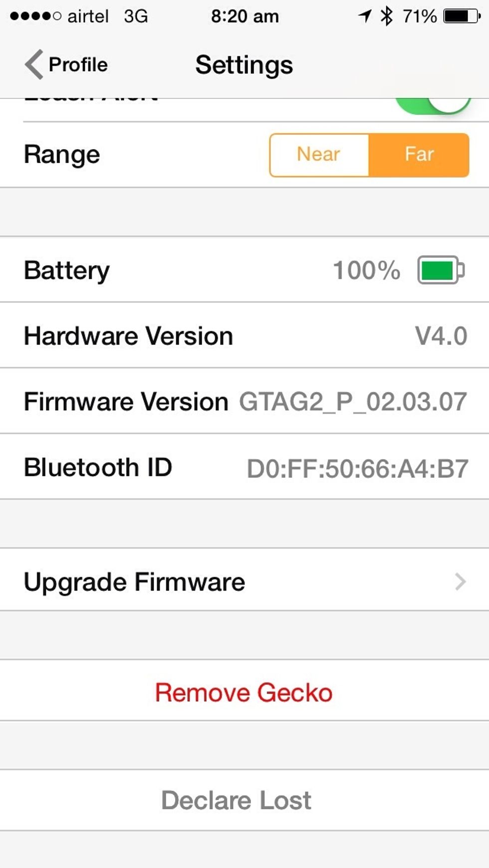Tap the Bluetooth status bar icon

pos(387,16)
